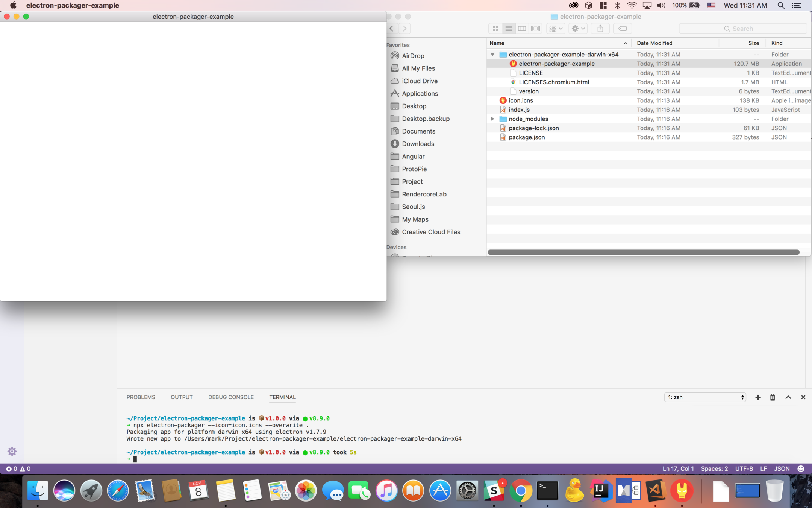
Task: Kill terminal with the trash icon
Action: (773, 397)
